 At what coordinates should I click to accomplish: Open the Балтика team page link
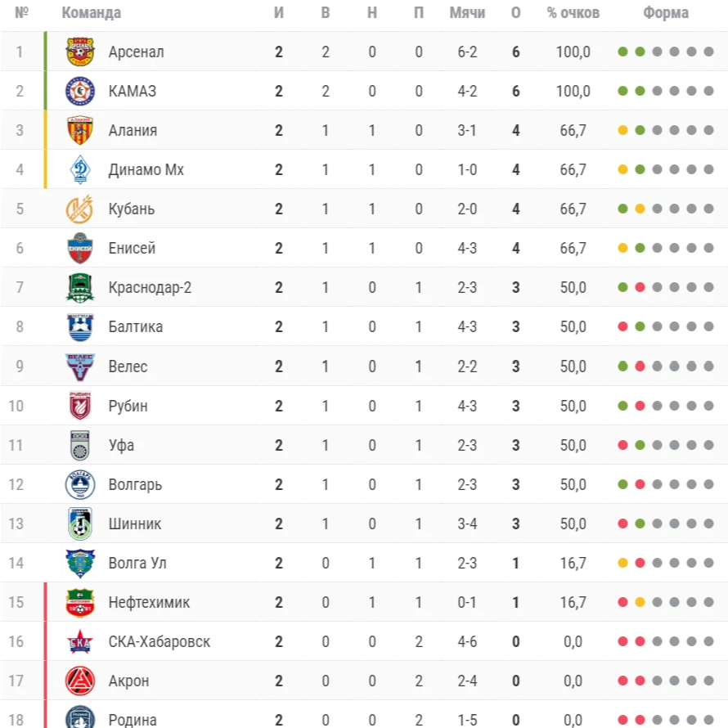click(136, 327)
